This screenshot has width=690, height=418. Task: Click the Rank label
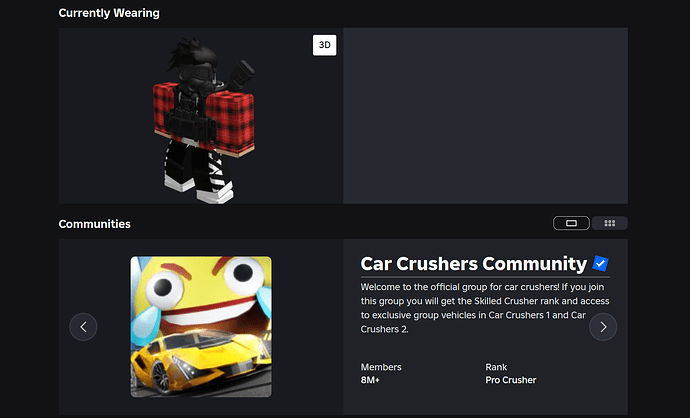click(496, 367)
